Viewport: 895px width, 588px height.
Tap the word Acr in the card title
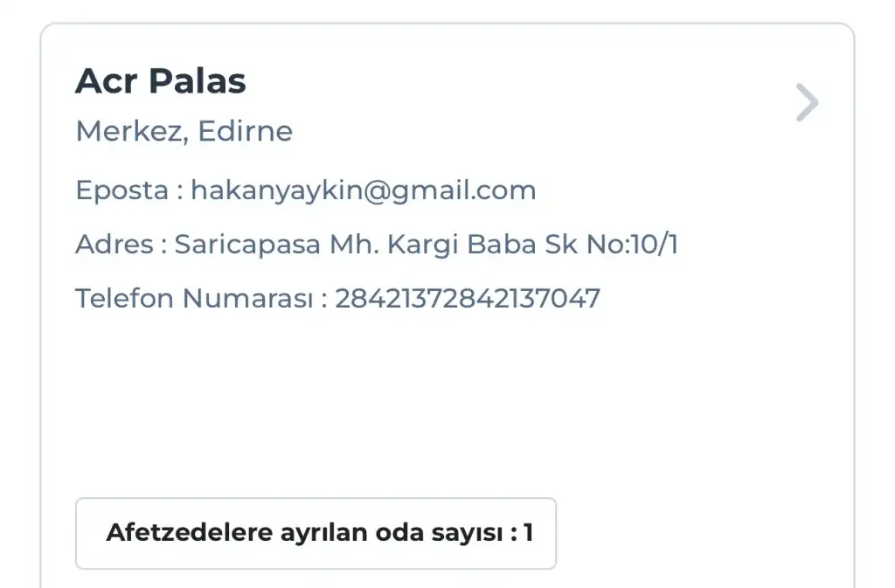click(x=105, y=82)
